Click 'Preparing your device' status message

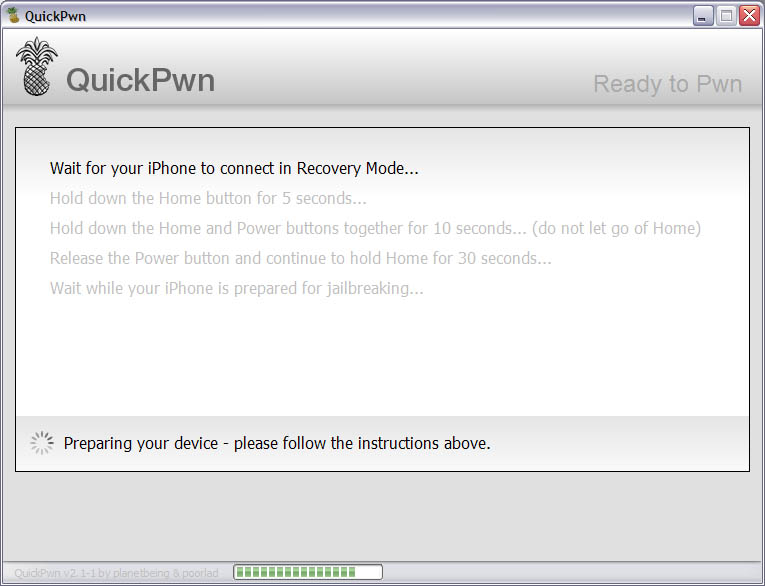tap(277, 444)
